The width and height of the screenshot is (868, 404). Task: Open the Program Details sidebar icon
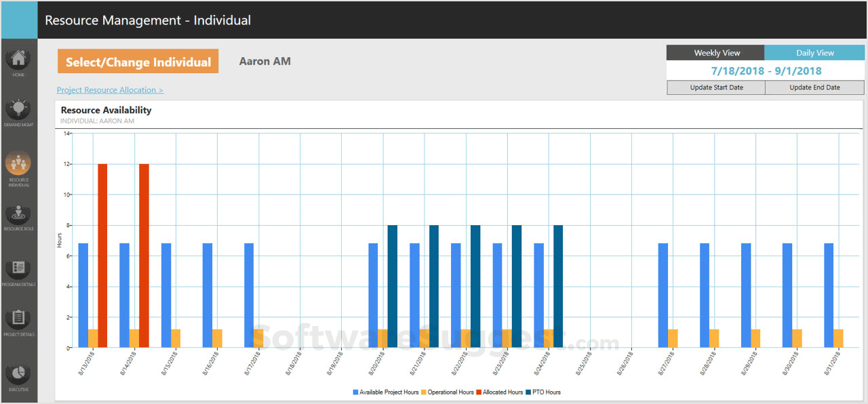[x=18, y=268]
